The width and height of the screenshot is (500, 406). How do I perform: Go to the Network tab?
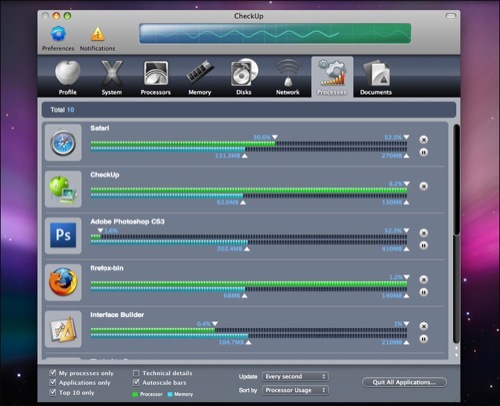coord(288,77)
